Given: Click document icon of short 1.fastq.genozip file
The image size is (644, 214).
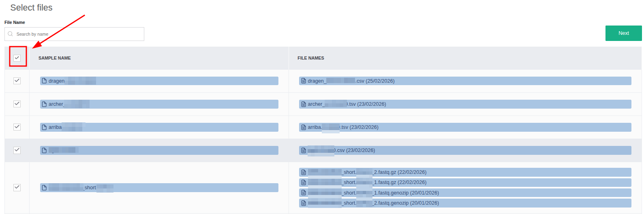Looking at the screenshot, I should click(304, 193).
